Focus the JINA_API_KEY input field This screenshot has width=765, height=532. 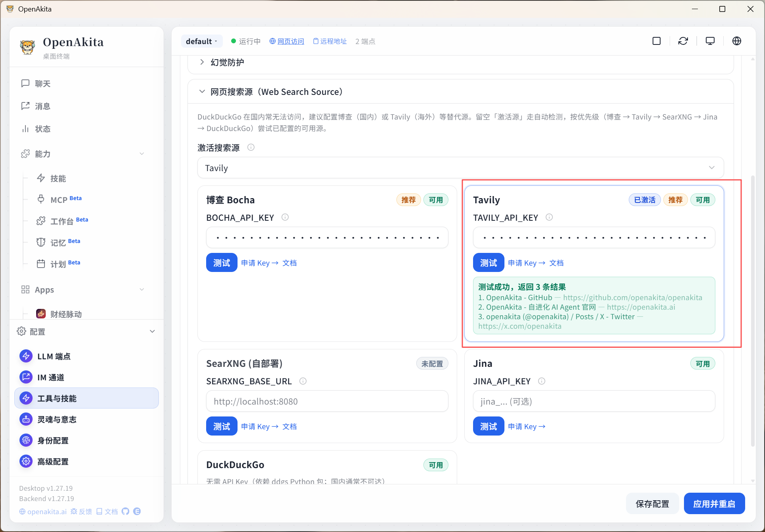coord(594,401)
